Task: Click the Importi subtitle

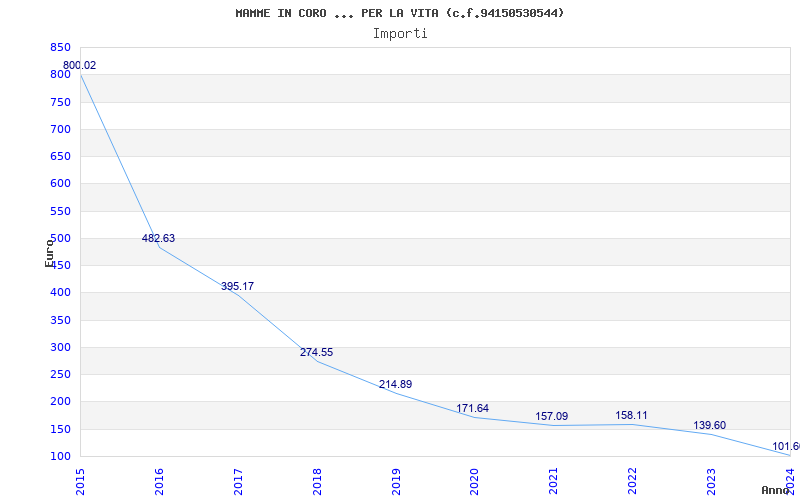Action: tap(400, 34)
